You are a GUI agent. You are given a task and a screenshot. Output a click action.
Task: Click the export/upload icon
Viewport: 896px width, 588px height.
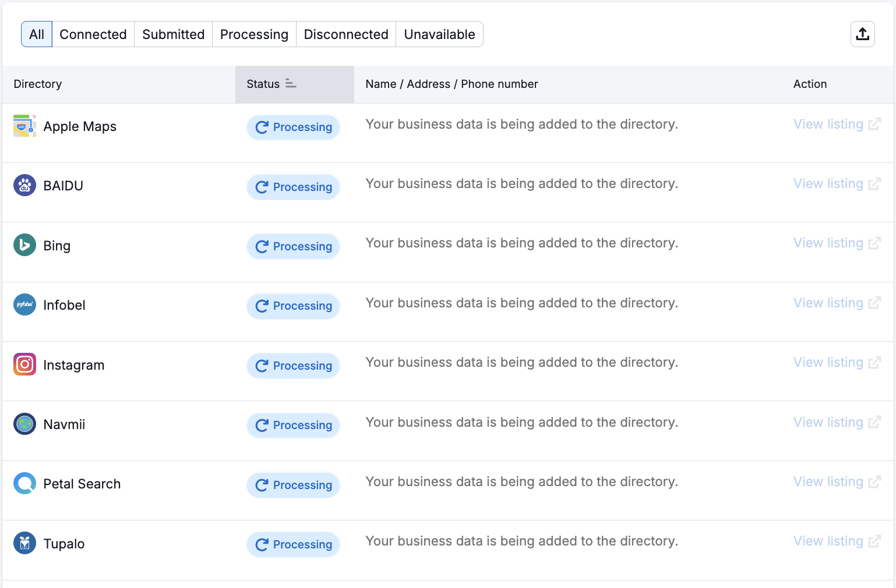863,34
